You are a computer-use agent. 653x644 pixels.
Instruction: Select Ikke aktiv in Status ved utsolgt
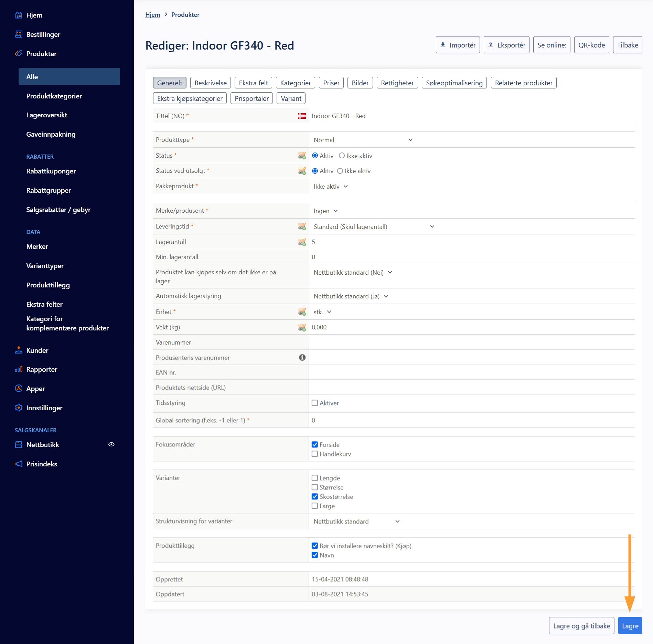(340, 171)
